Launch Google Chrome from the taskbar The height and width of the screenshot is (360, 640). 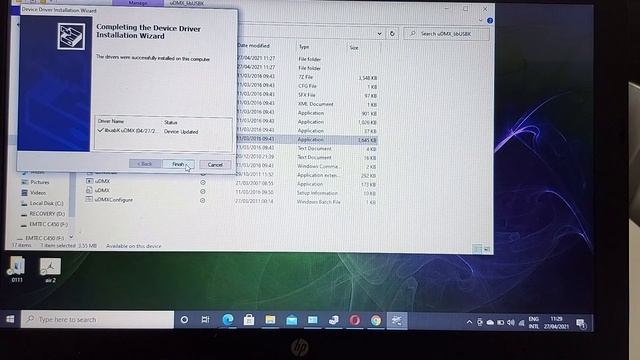click(x=376, y=321)
